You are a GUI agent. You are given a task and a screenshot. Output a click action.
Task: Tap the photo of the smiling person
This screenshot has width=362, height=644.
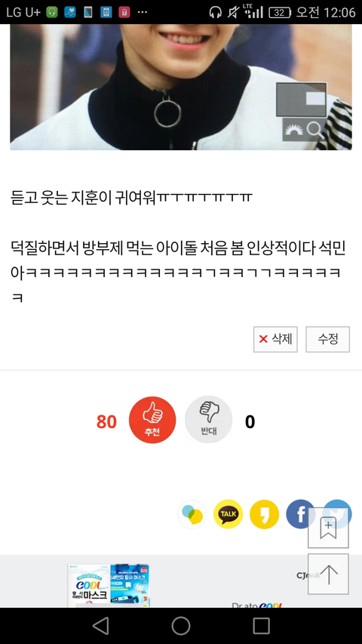click(180, 87)
